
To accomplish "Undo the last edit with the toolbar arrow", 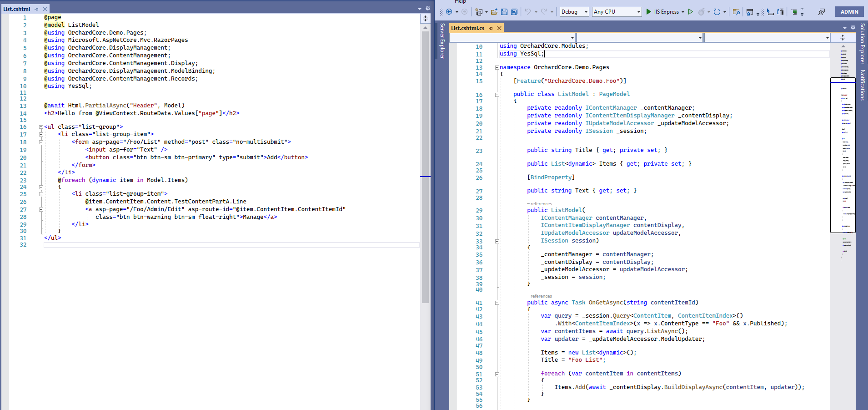I will click(528, 12).
